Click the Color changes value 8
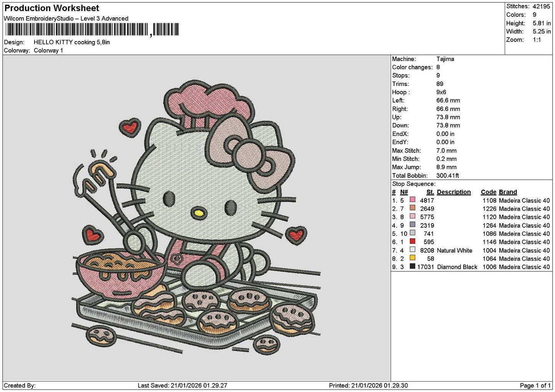555x392 pixels. 438,67
